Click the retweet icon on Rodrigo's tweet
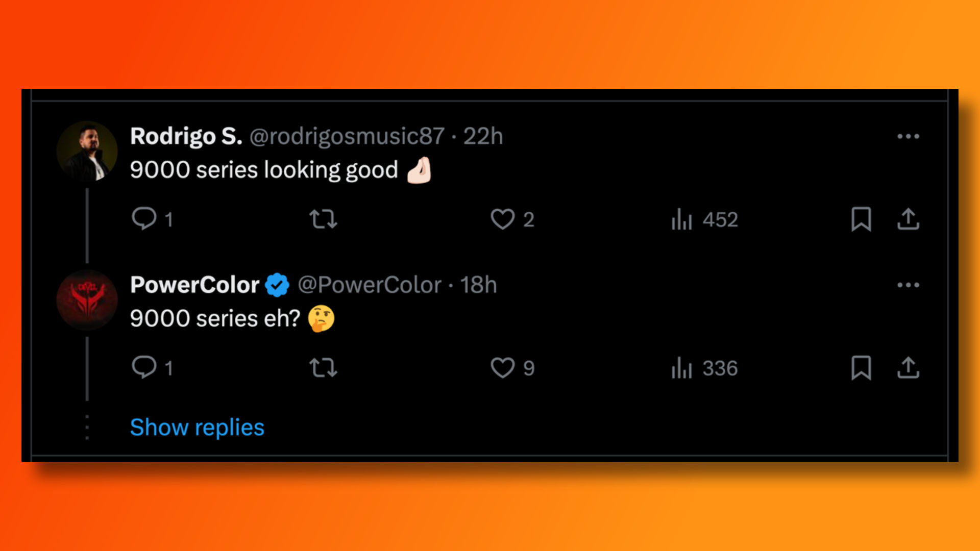 [x=324, y=219]
